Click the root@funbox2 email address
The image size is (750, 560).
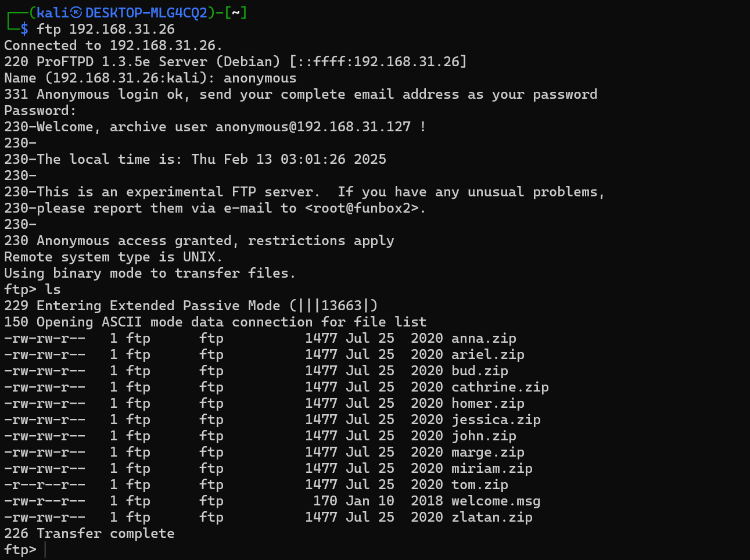[365, 208]
